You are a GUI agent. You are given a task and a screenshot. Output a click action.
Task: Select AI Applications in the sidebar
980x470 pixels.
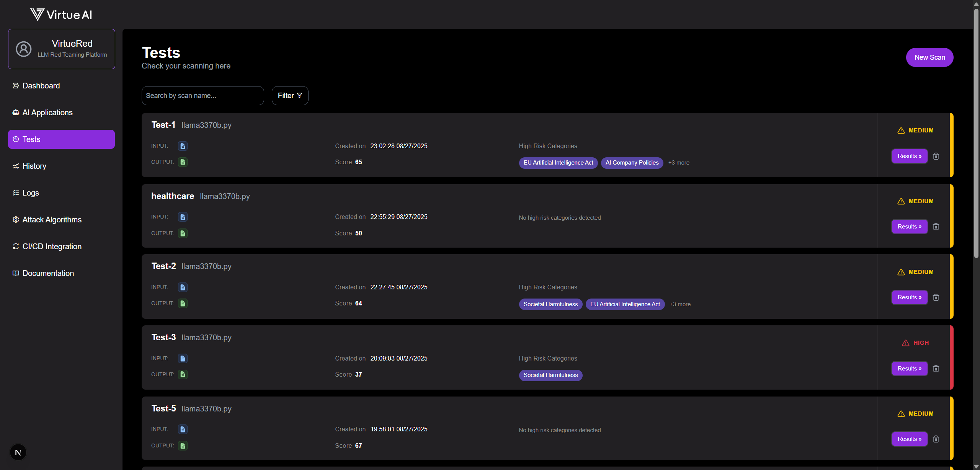[47, 112]
